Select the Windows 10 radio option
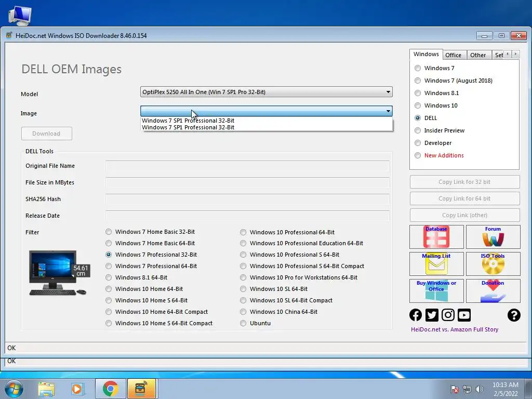 pyautogui.click(x=436, y=105)
